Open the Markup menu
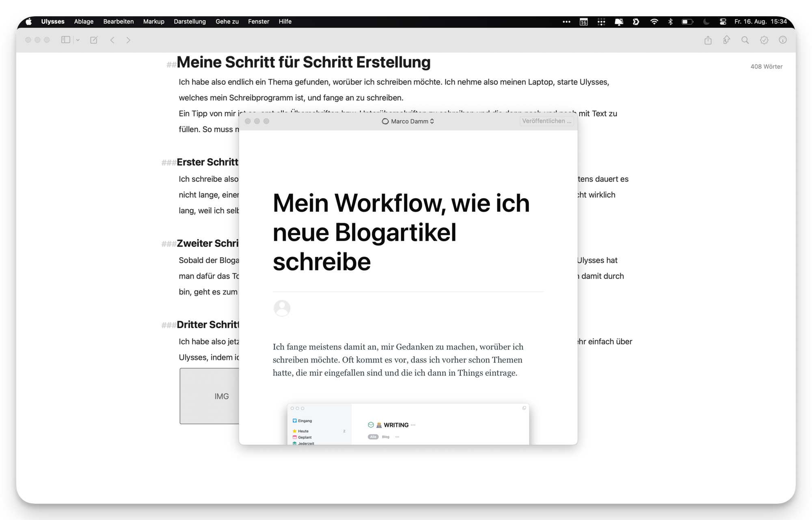This screenshot has height=520, width=812. coord(153,22)
